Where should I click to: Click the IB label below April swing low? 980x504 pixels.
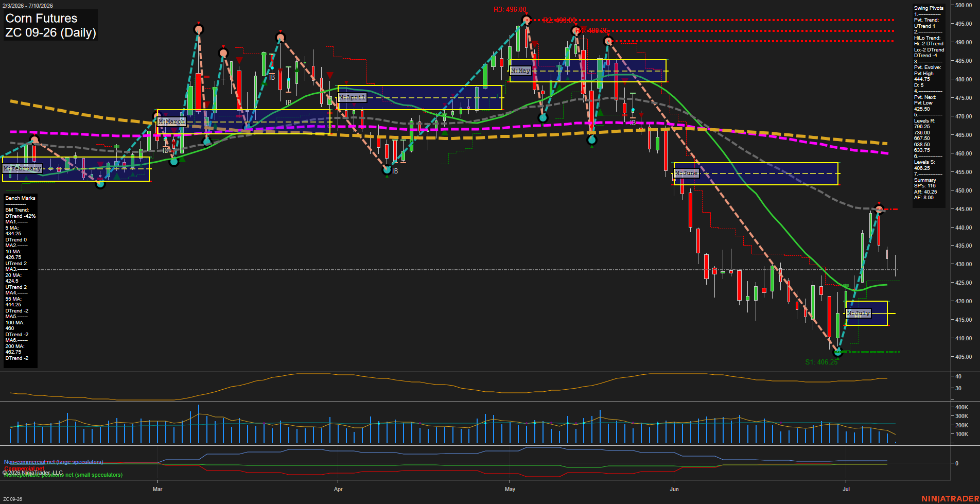[x=395, y=171]
